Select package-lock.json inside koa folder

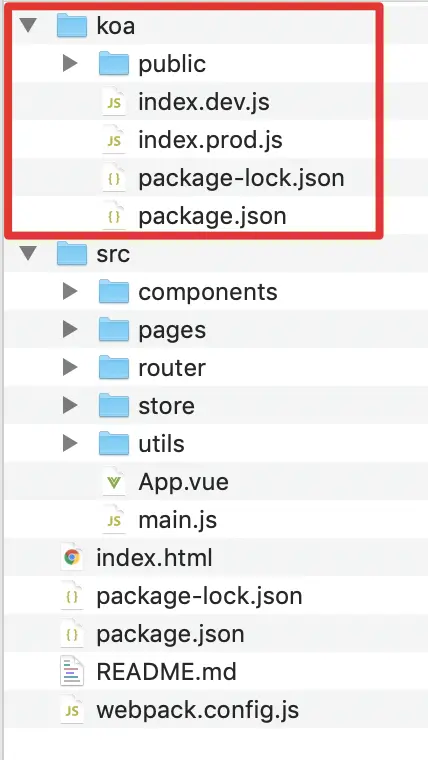pos(241,178)
